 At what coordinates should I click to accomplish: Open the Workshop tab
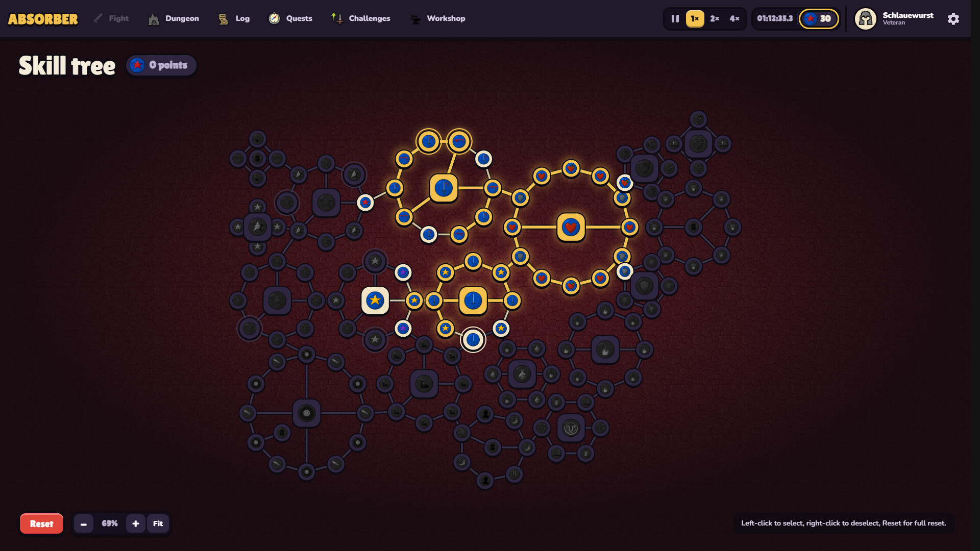click(438, 18)
